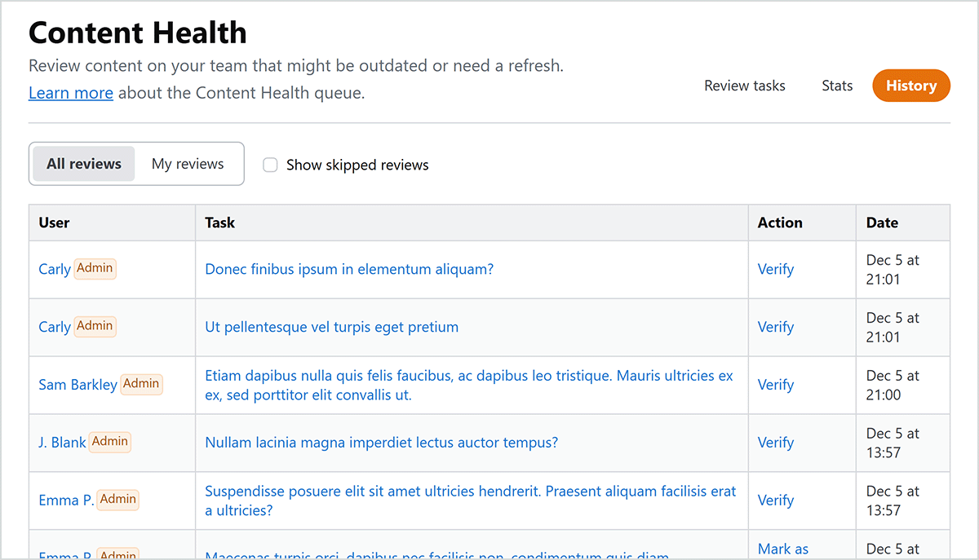The image size is (979, 560).
Task: Open the Review tasks tab
Action: [745, 86]
